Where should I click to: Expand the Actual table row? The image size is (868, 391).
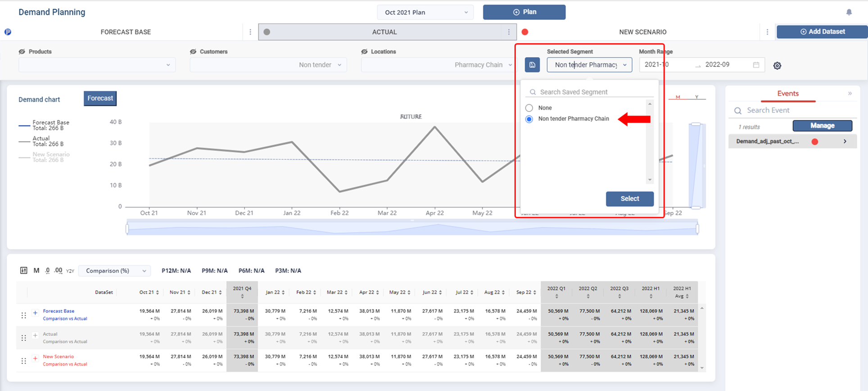[x=35, y=336]
